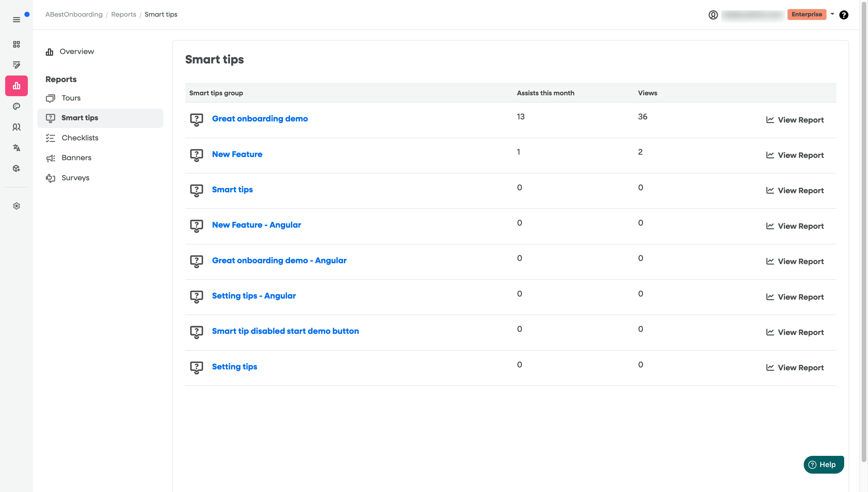The width and height of the screenshot is (868, 492).
Task: Open the Surveys reports section
Action: tap(75, 178)
